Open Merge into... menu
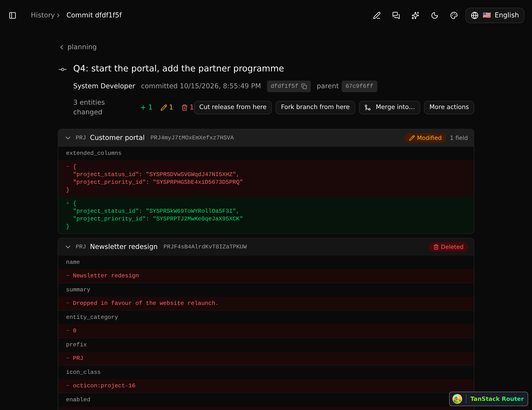 [x=390, y=107]
